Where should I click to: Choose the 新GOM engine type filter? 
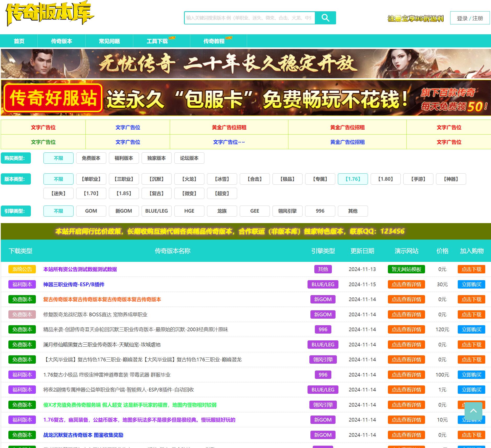[124, 211]
